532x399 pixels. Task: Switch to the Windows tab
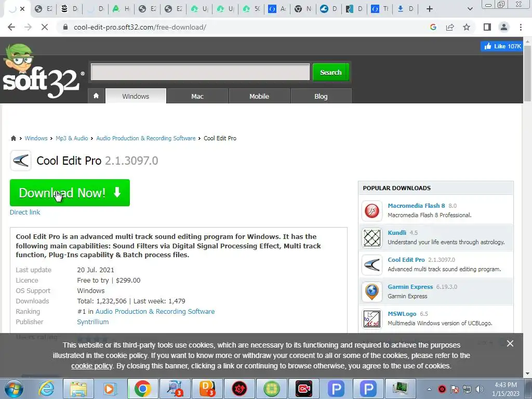point(136,96)
